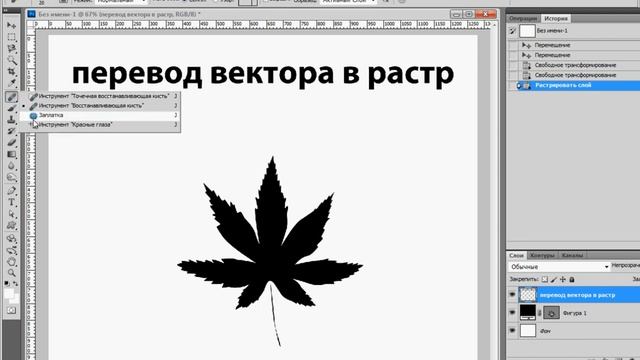Viewport: 640px width, 360px height.
Task: Select the Eraser tool
Action: 11,142
